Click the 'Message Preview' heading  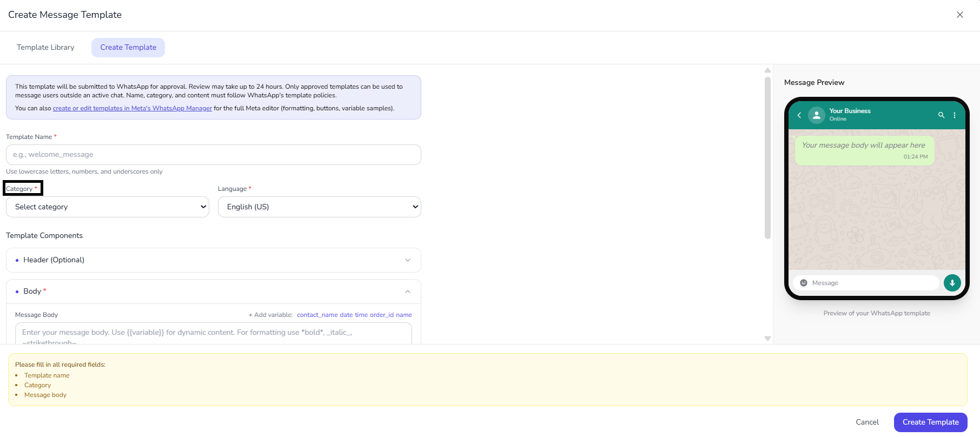click(815, 82)
